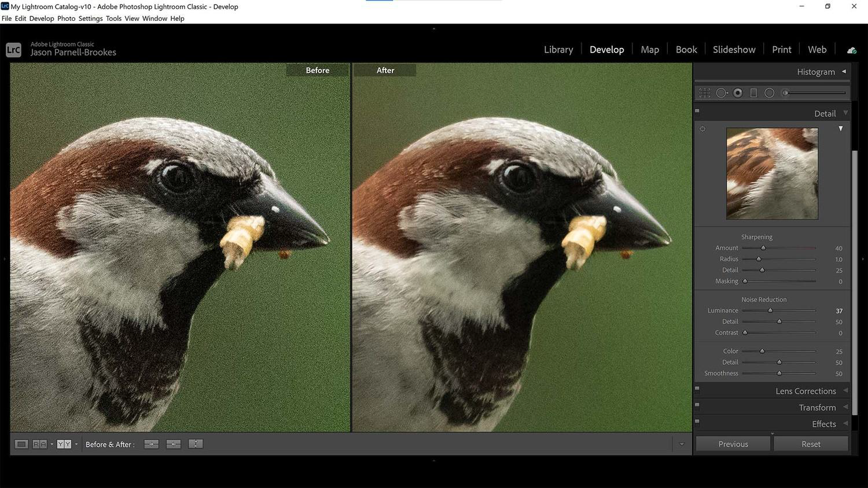Switch to the Library module

pos(558,50)
